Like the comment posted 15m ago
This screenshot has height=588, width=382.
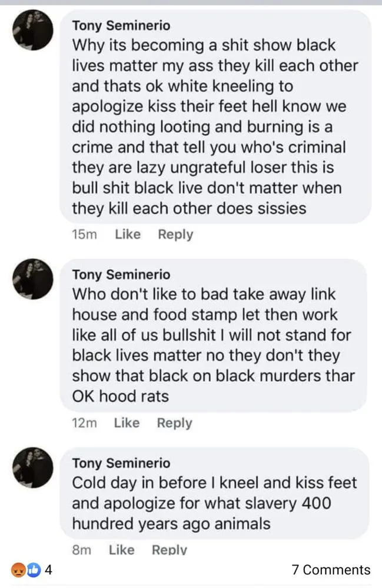point(128,235)
